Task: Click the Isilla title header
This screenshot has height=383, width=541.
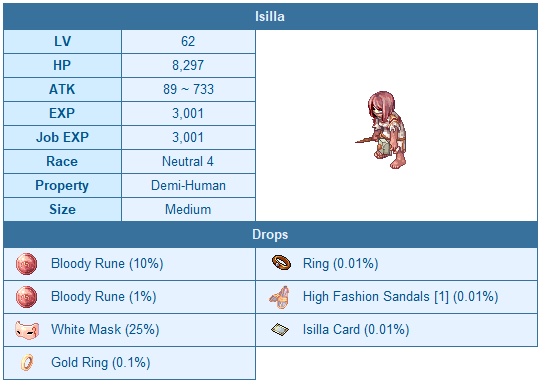Action: pos(270,17)
